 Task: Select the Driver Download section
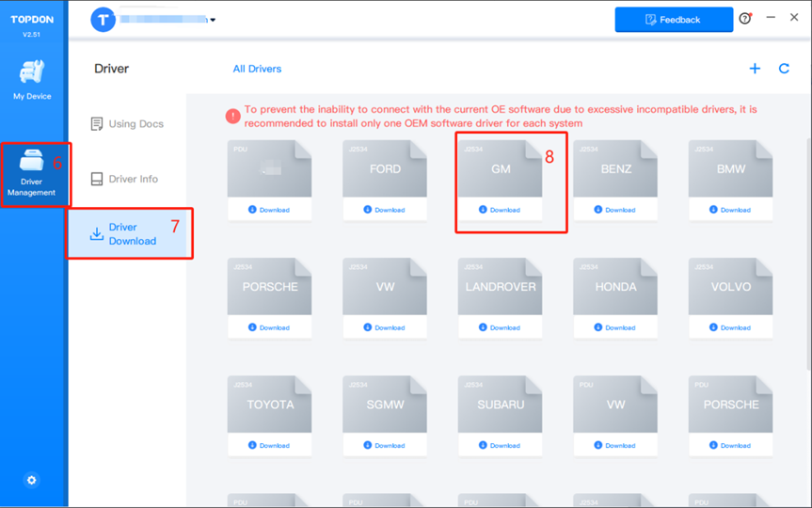point(127,233)
